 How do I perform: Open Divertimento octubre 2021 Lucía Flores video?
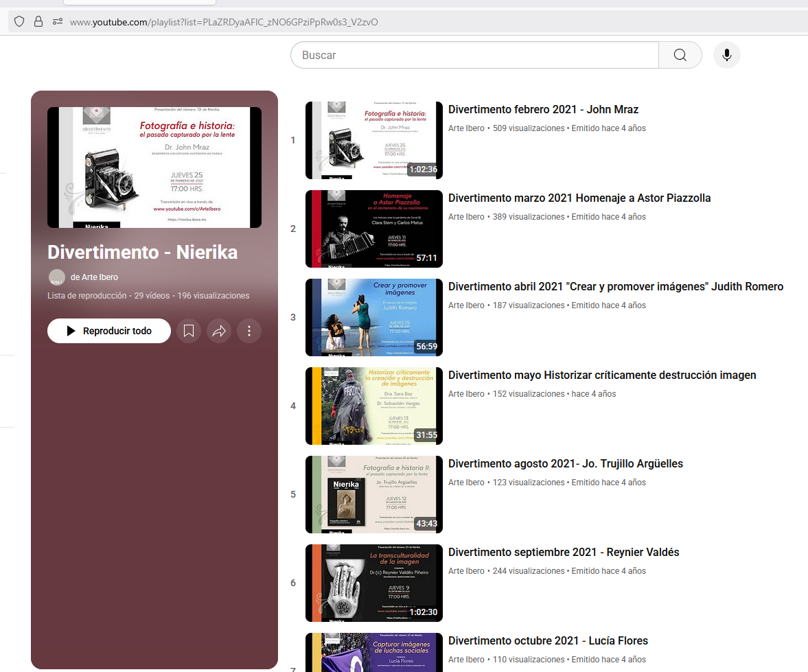(x=548, y=641)
